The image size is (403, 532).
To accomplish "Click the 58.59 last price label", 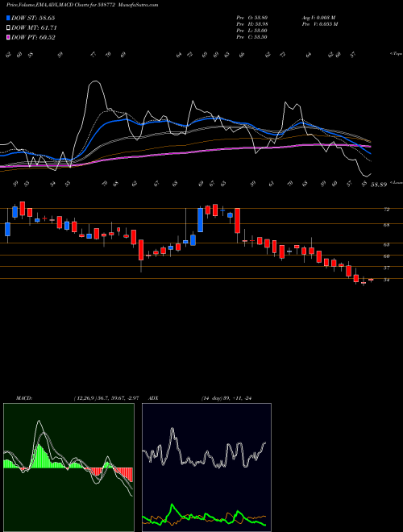I will [379, 185].
